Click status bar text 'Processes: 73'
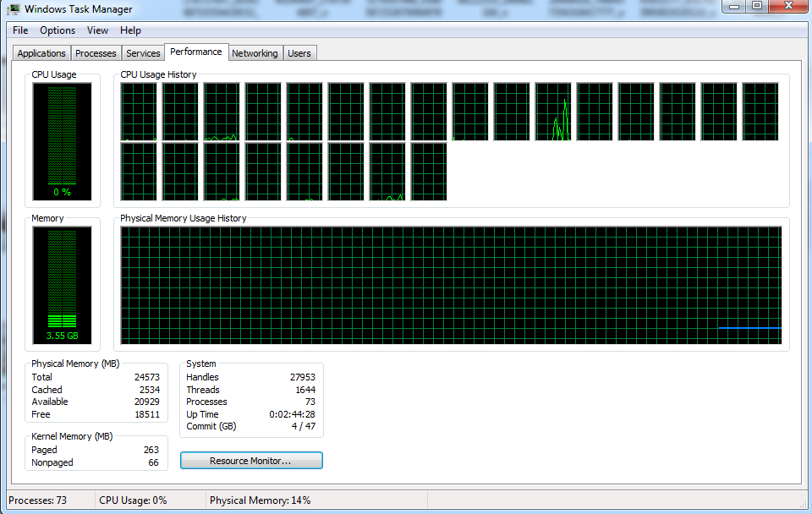 38,500
